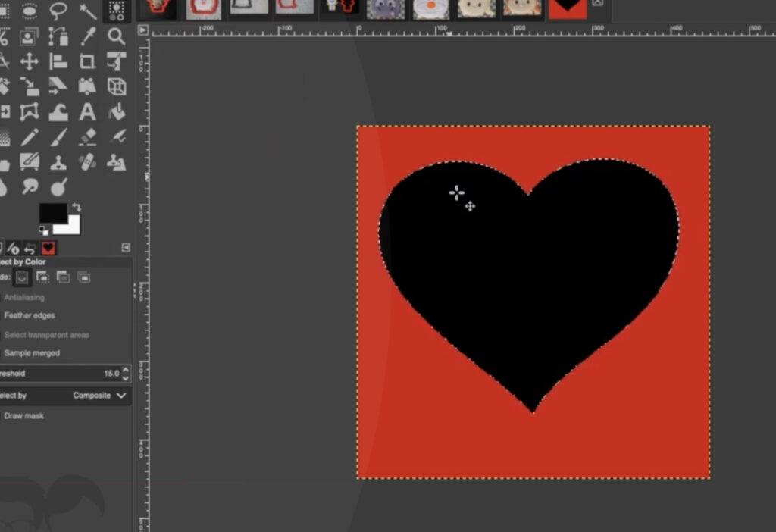Select the Fuzzy Select wand tool

88,11
